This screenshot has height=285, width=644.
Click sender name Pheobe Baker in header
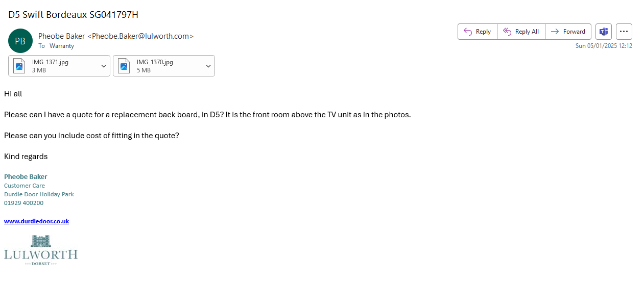62,36
